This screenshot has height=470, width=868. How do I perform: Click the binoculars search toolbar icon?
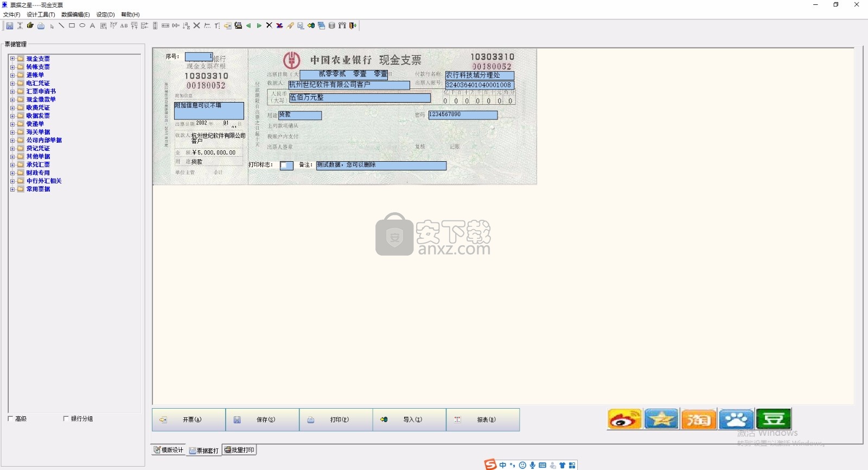click(342, 26)
